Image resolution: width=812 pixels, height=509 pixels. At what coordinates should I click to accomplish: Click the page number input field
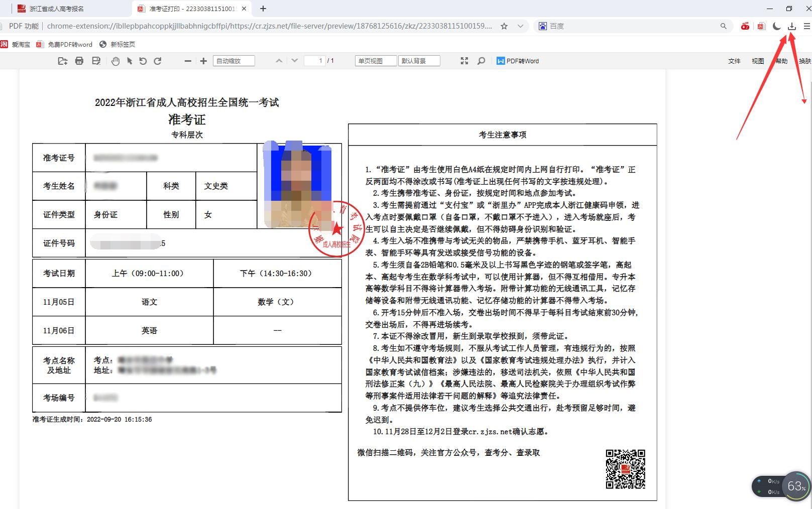click(315, 60)
